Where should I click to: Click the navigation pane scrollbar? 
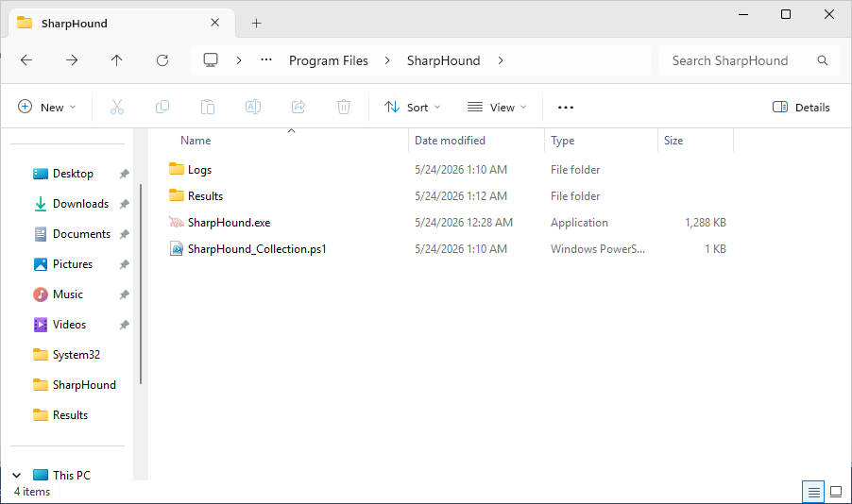(141, 284)
